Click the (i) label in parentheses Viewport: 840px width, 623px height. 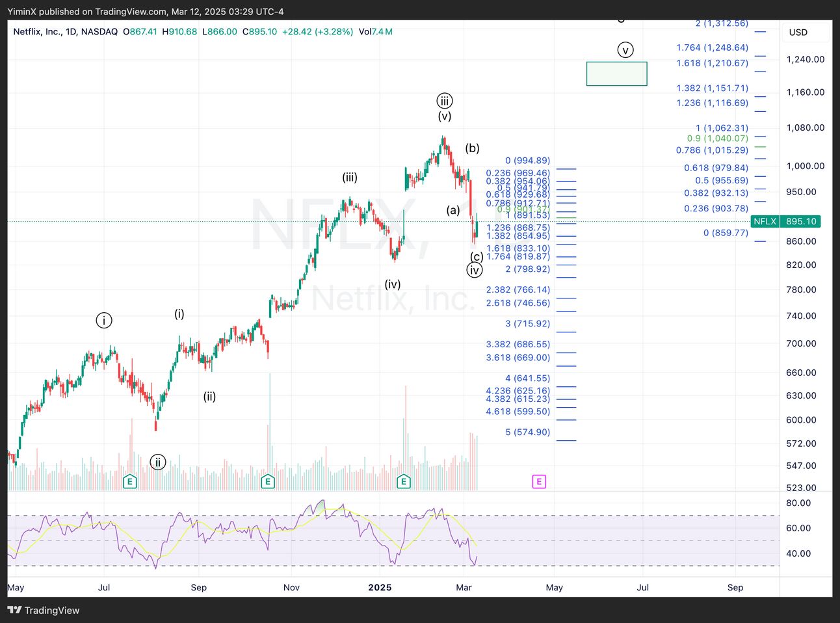[179, 314]
